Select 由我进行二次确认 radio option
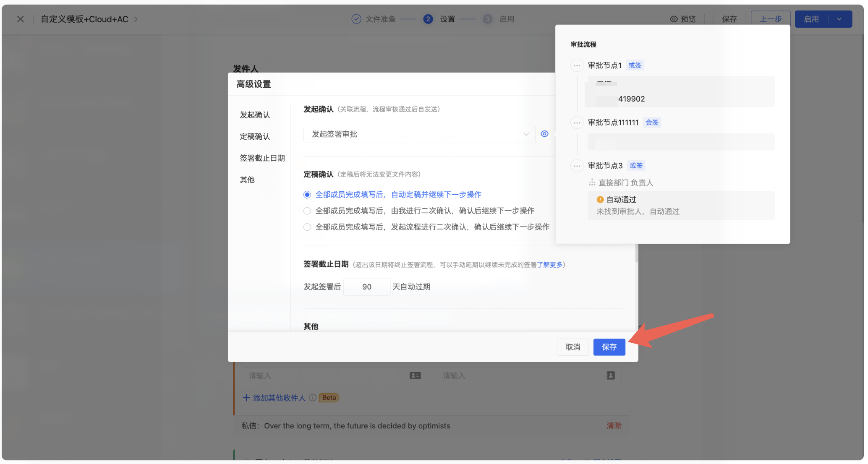 307,211
